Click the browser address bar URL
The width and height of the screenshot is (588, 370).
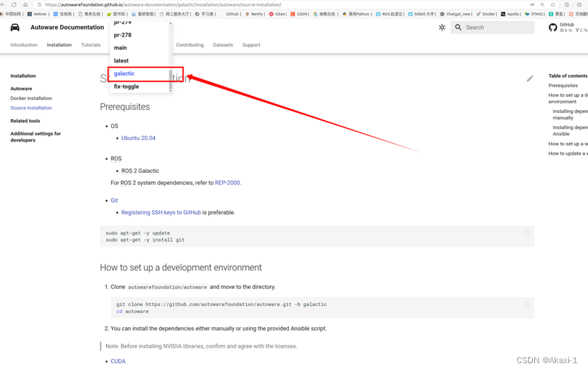(163, 5)
